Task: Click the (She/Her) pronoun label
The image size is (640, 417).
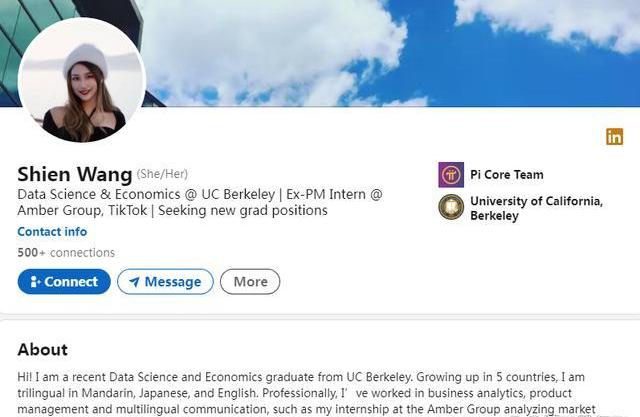Action: pos(162,175)
